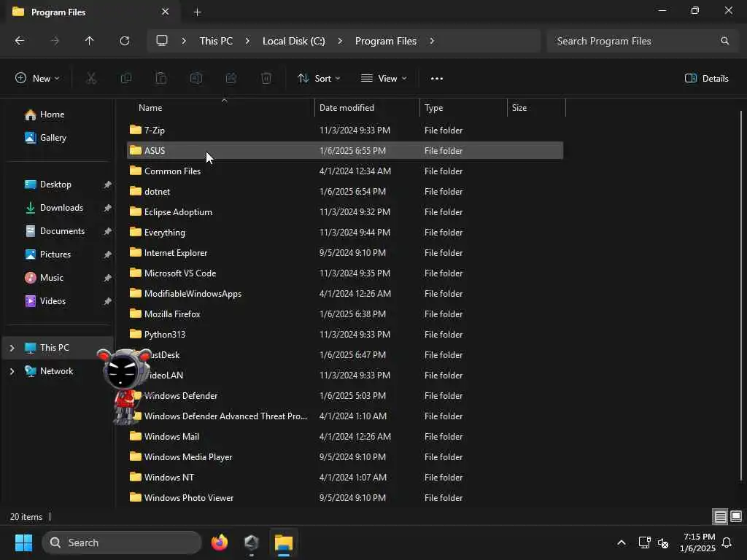Click the Paste clipboard icon
The height and width of the screenshot is (560, 747).
(x=161, y=78)
